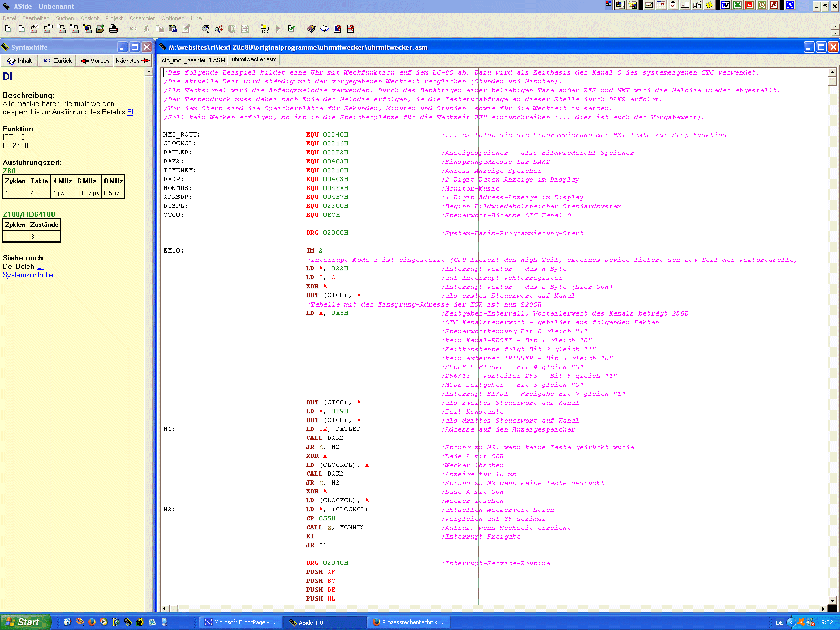
Task: Click the Inhalt button in Syntaxhilfe
Action: pyautogui.click(x=20, y=61)
